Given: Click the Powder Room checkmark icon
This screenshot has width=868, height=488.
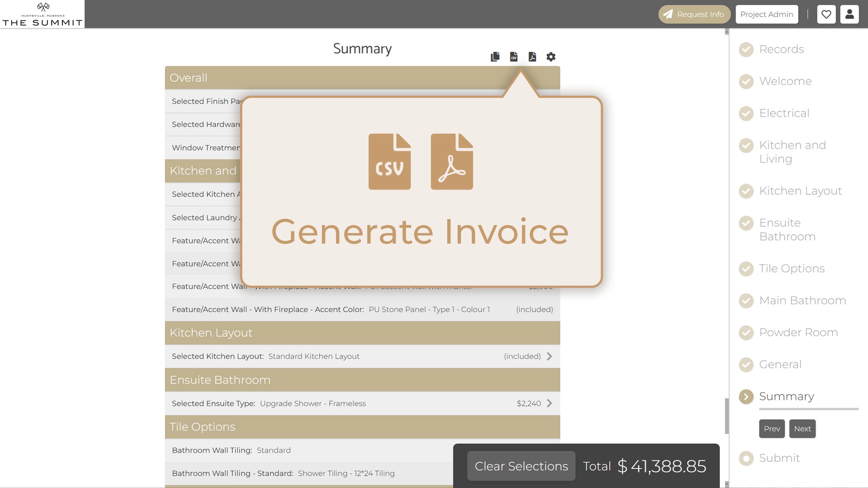Looking at the screenshot, I should 746,333.
